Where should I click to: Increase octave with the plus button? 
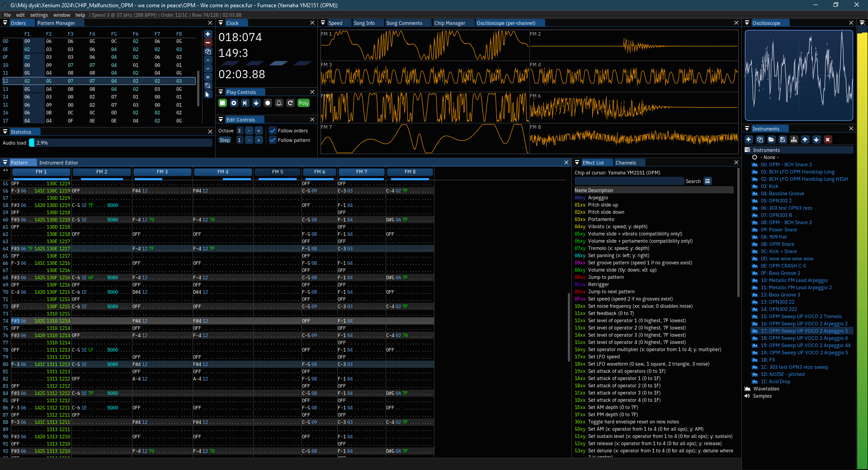(259, 131)
